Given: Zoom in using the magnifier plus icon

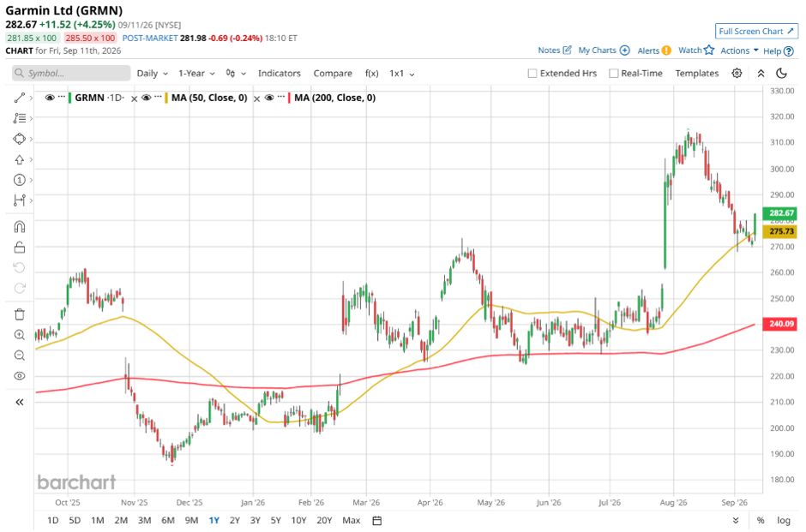Looking at the screenshot, I should (x=19, y=335).
